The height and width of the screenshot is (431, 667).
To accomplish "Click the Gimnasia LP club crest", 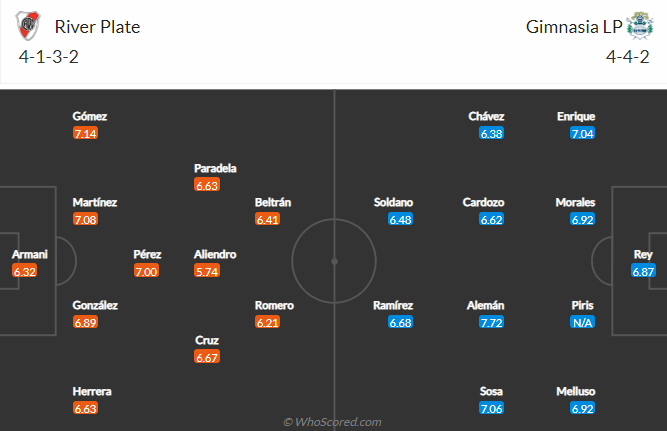I will (640, 26).
